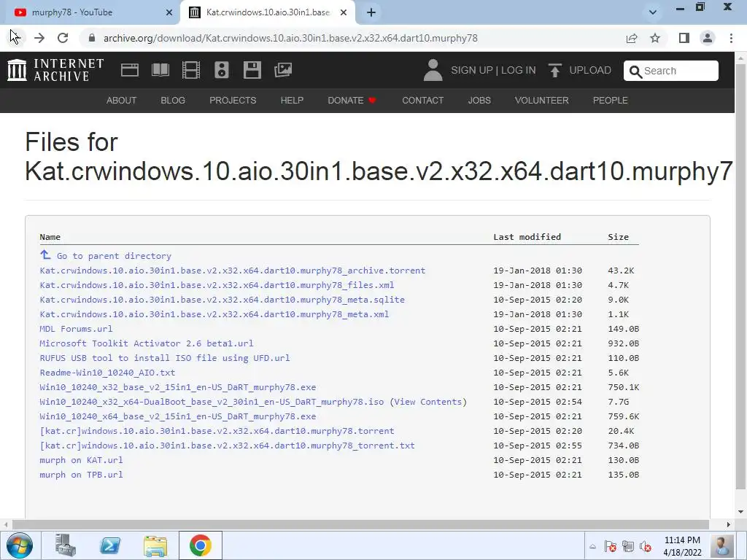View site information padlock icon

tap(92, 38)
